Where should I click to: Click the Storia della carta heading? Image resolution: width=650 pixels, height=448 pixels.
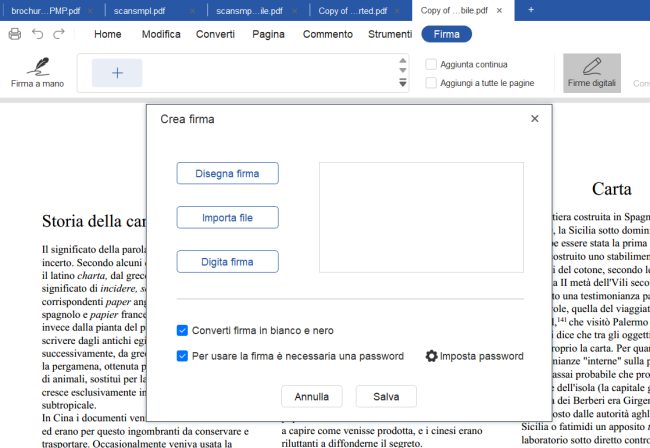click(94, 221)
